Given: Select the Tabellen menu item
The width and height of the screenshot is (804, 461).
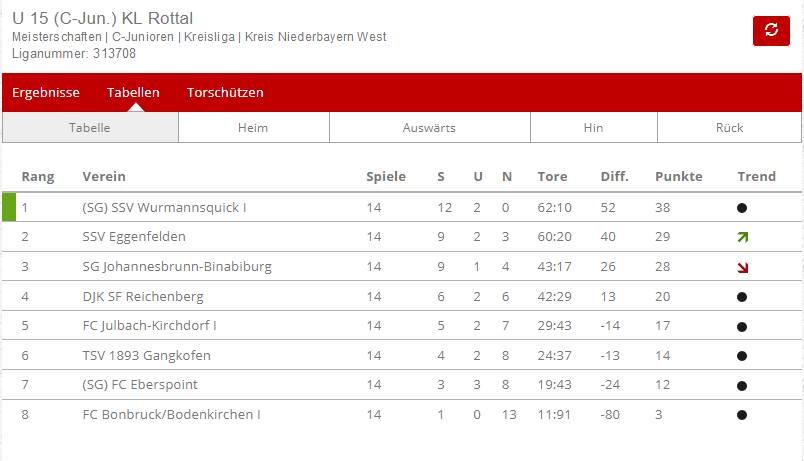Looking at the screenshot, I should click(133, 93).
